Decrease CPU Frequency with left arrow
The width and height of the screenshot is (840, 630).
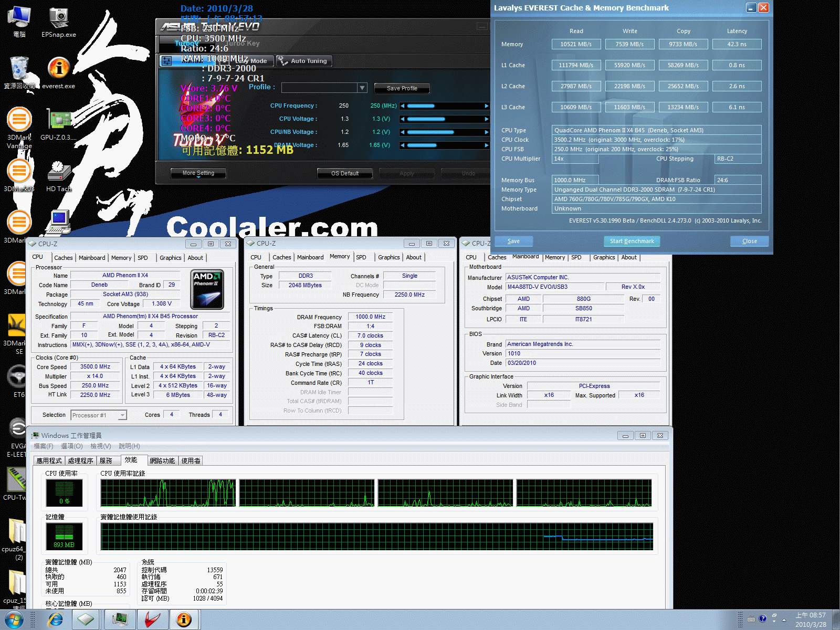(403, 106)
